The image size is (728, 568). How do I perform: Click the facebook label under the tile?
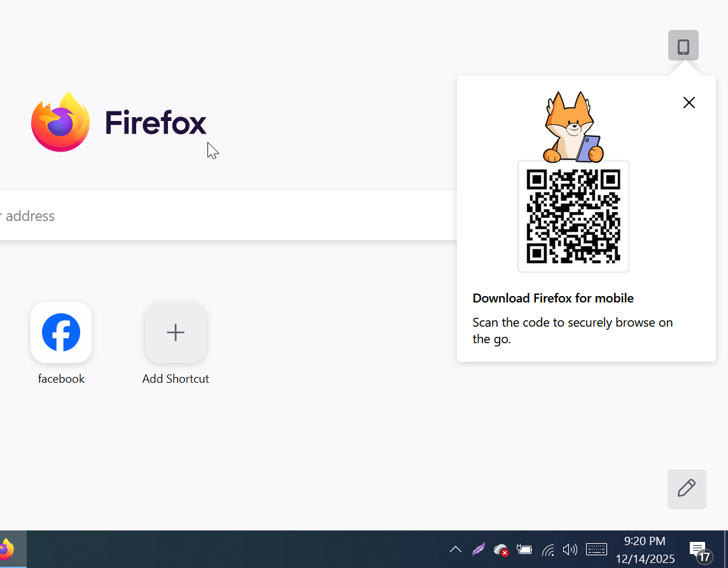coord(61,379)
